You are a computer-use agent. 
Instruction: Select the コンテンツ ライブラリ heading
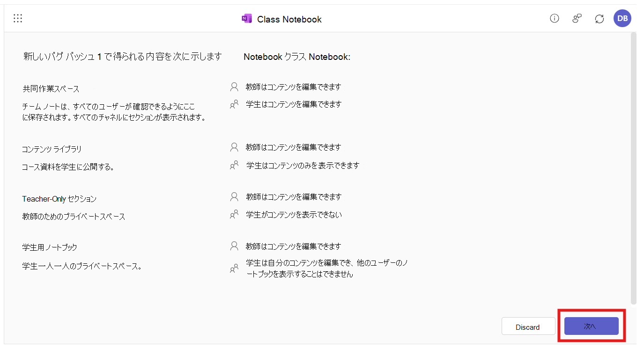52,149
